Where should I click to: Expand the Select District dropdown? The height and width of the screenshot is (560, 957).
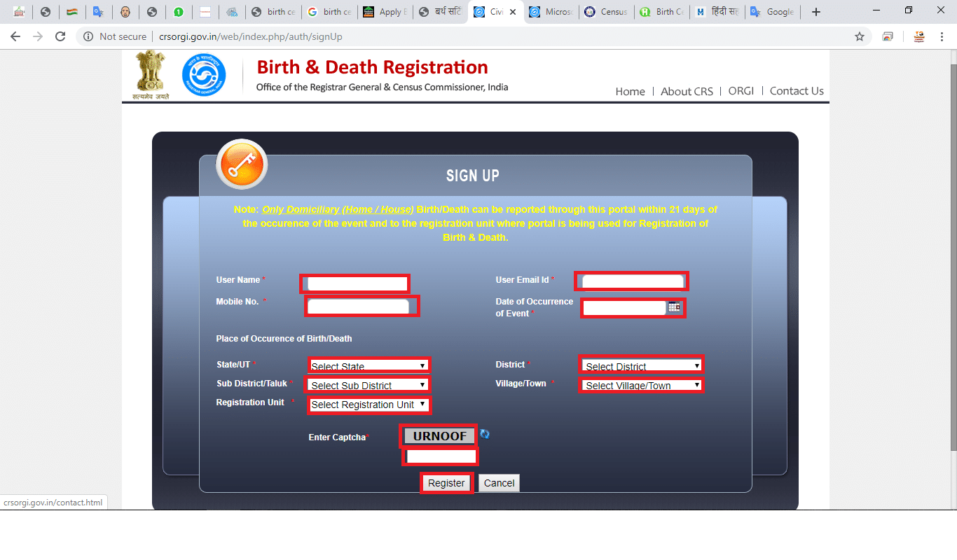coord(642,365)
